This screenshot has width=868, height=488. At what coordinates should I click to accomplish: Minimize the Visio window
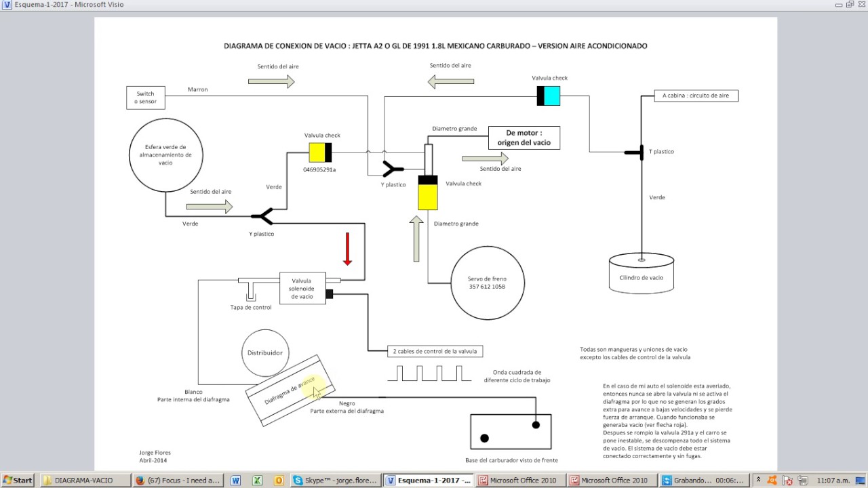(838, 5)
